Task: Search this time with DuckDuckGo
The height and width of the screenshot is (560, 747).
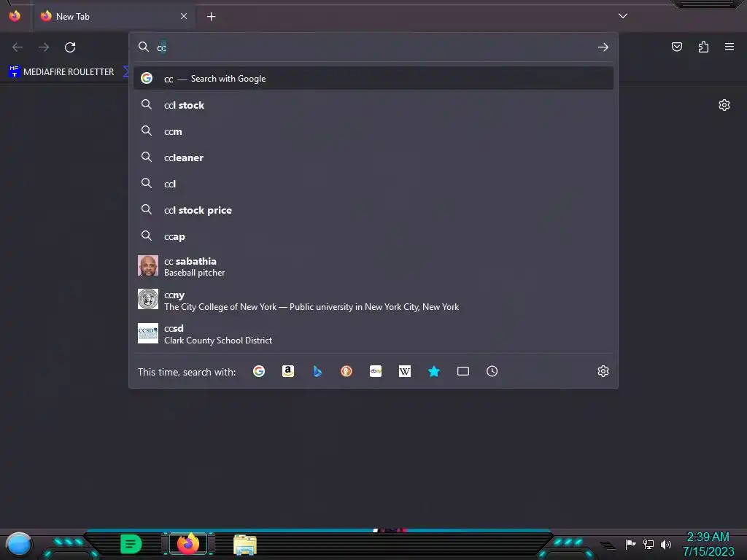Action: click(x=347, y=371)
